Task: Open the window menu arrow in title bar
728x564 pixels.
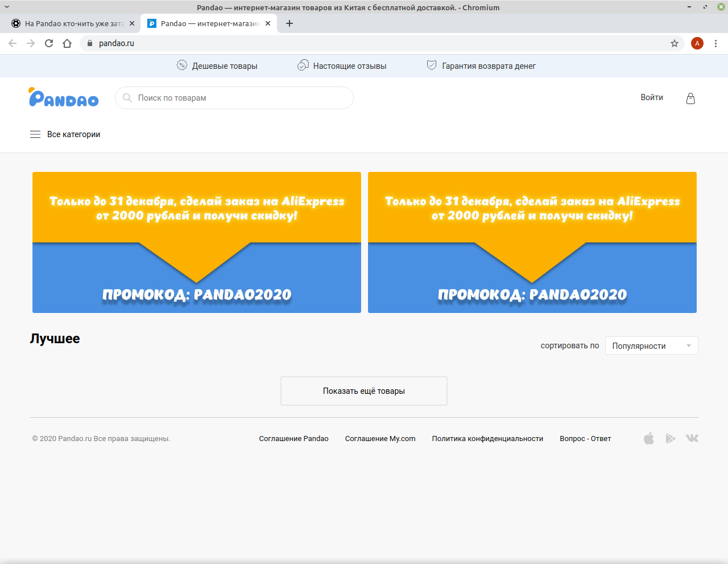Action: (x=7, y=7)
